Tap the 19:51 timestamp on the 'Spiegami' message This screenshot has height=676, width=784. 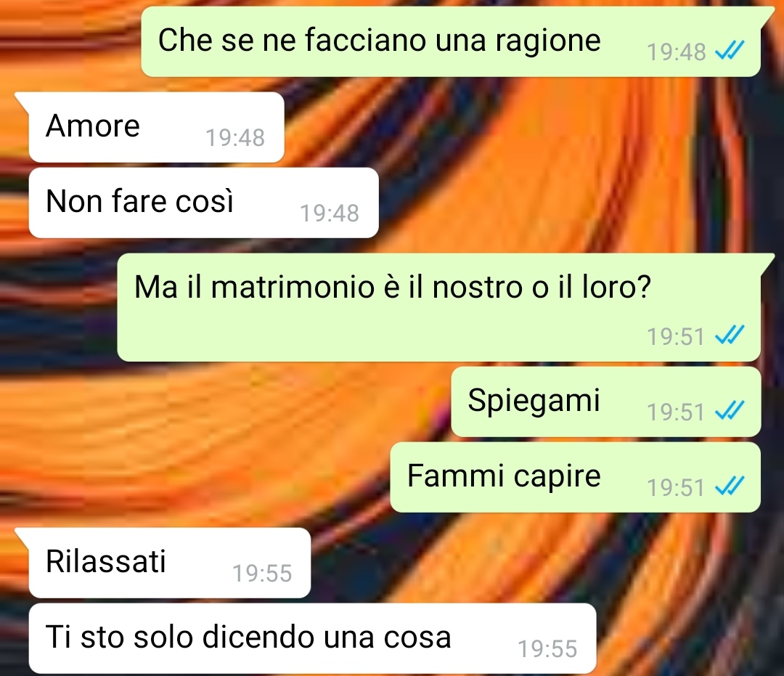[x=676, y=412]
